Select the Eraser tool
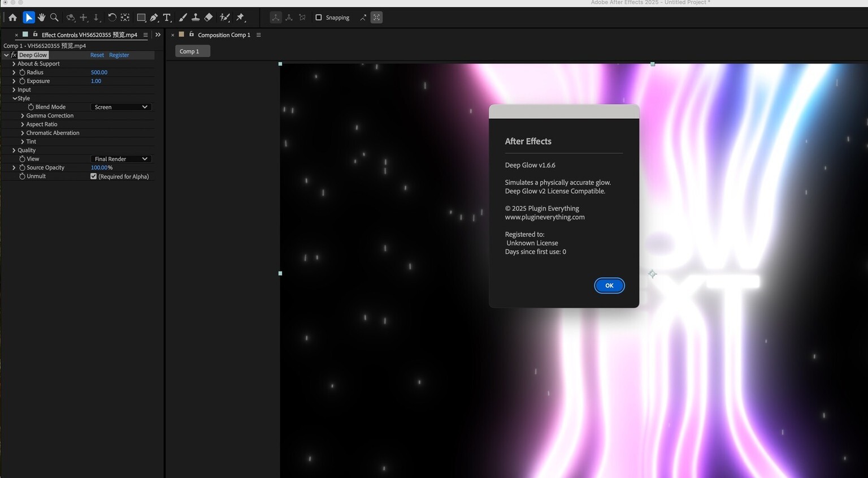The width and height of the screenshot is (868, 478). (x=209, y=18)
